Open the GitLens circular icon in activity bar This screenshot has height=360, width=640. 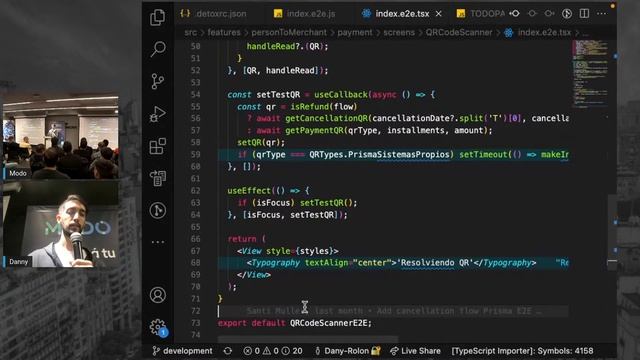(158, 210)
